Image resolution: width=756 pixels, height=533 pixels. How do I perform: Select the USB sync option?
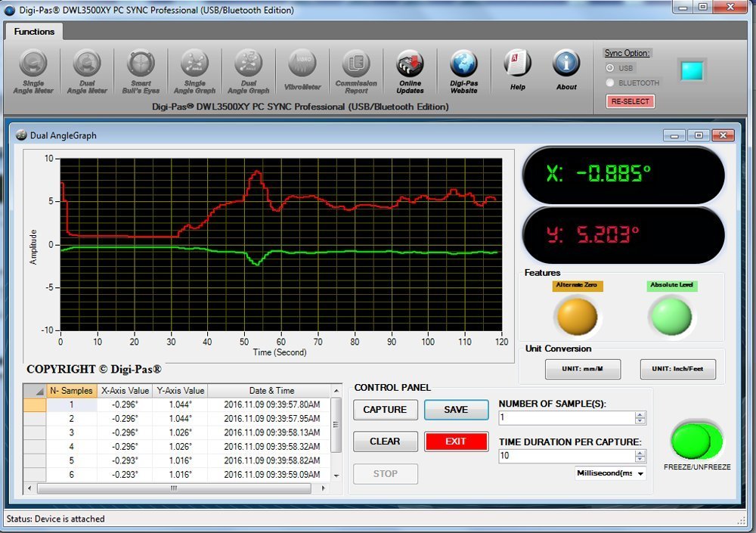(610, 68)
